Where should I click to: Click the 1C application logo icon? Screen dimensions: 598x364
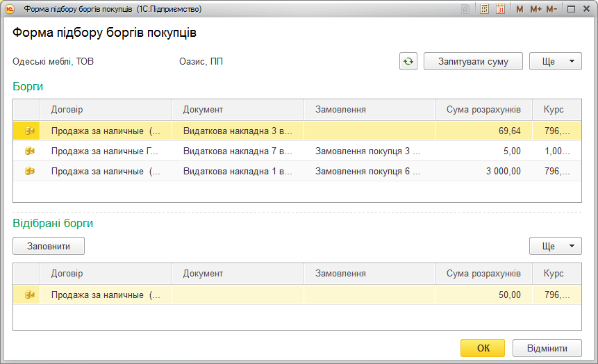[10, 9]
